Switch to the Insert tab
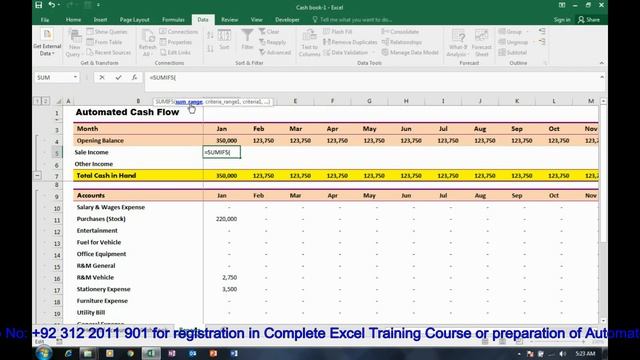Viewport: 640px width, 360px height. (100, 20)
